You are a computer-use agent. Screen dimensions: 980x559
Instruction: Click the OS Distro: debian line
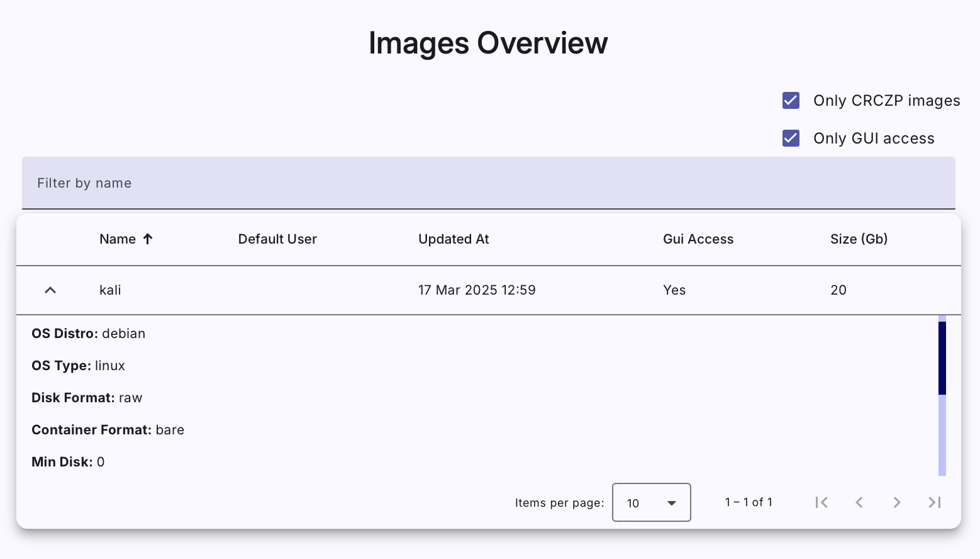89,334
